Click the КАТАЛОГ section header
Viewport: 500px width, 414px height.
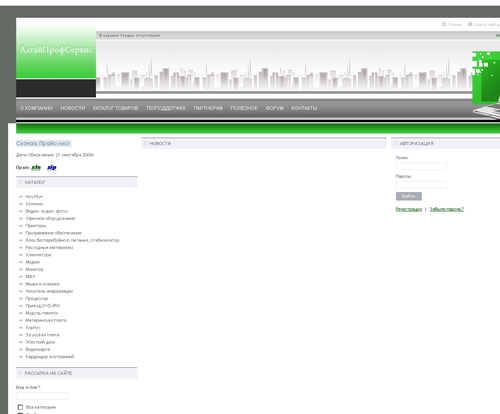77,182
